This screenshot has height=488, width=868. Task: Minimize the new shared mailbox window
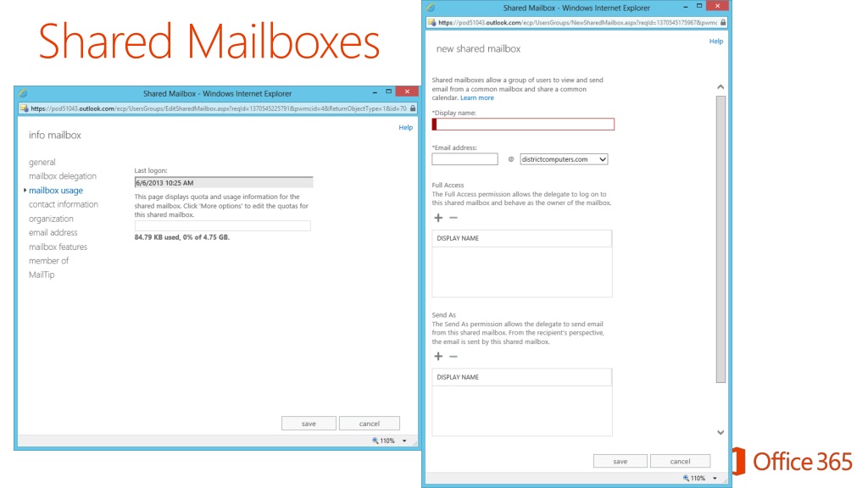pos(685,6)
